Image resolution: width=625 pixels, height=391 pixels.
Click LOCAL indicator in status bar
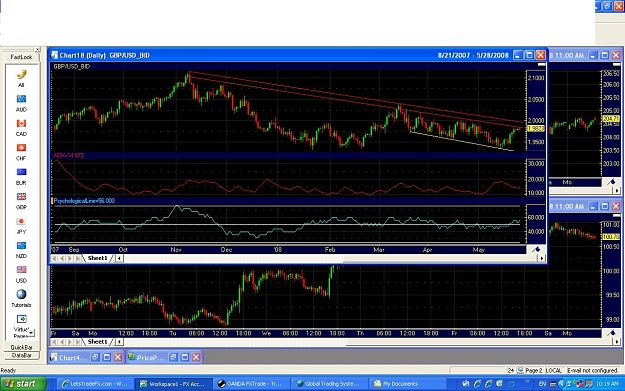pyautogui.click(x=553, y=370)
